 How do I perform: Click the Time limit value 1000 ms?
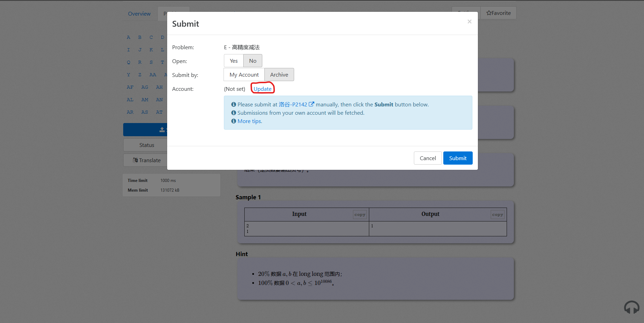coord(168,181)
